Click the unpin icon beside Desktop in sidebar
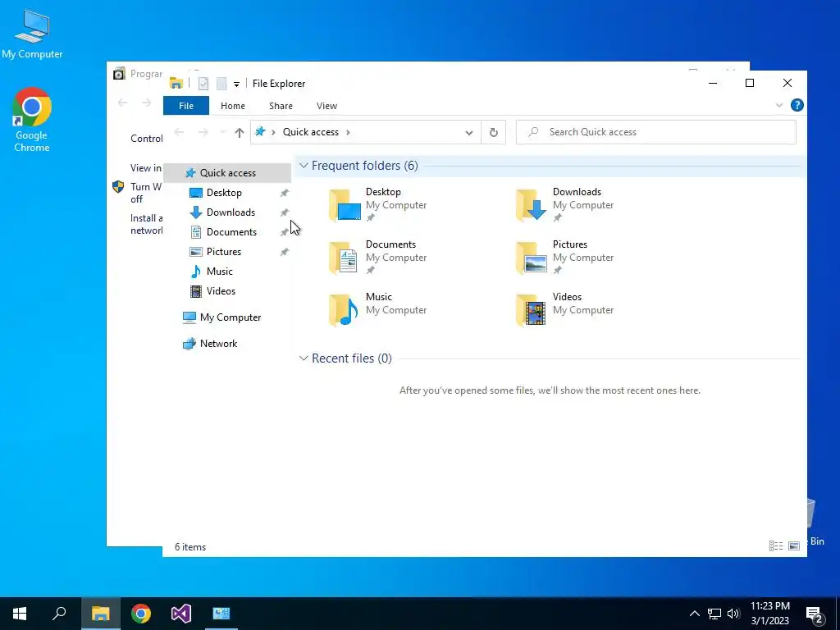This screenshot has width=840, height=630. 285,193
